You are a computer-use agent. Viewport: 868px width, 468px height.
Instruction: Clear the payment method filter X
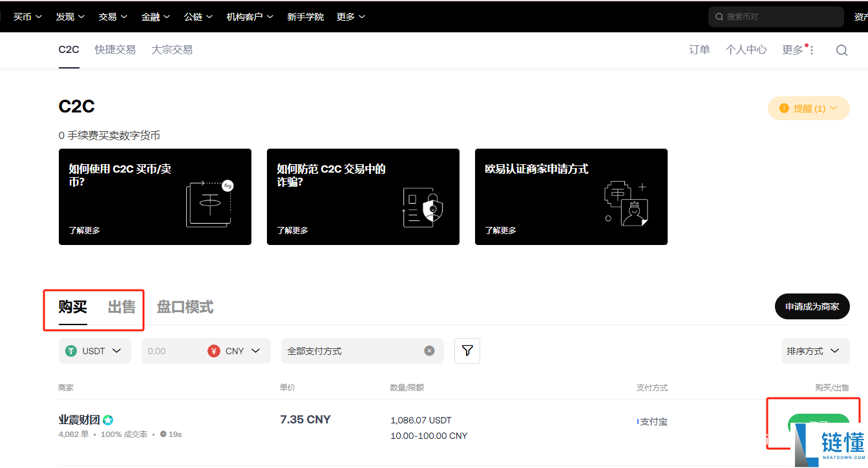[429, 351]
